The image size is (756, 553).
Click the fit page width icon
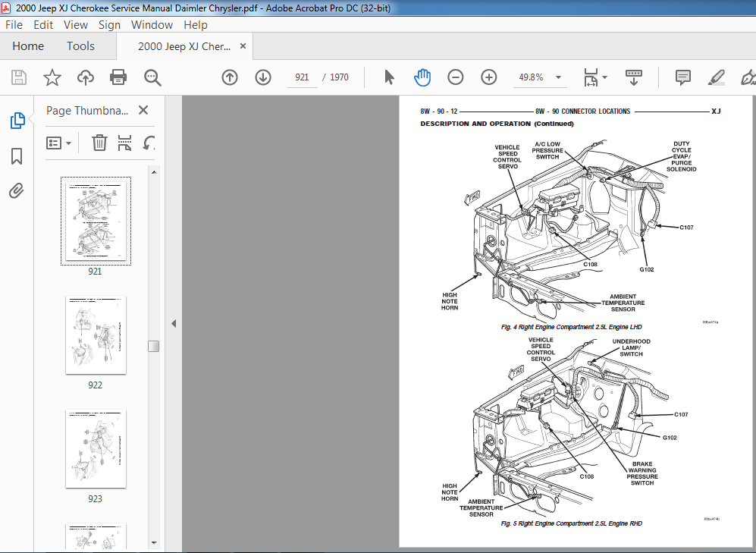pos(591,77)
